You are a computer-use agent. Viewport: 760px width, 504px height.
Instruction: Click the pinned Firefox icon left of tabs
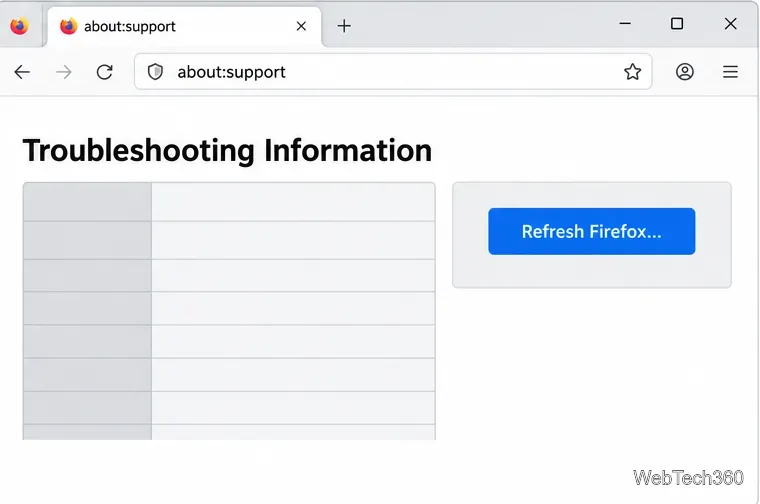19,26
